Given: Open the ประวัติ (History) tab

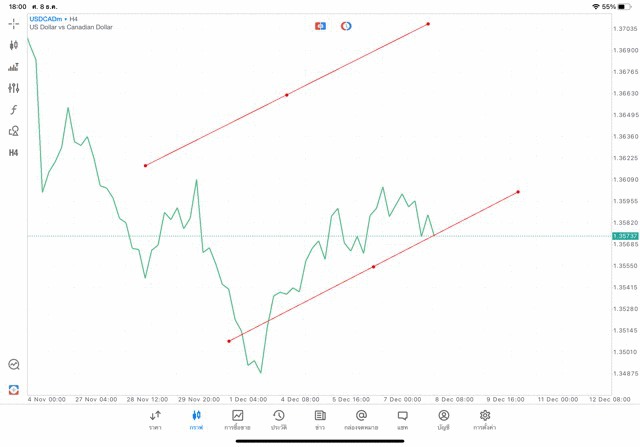Looking at the screenshot, I should pyautogui.click(x=278, y=419).
